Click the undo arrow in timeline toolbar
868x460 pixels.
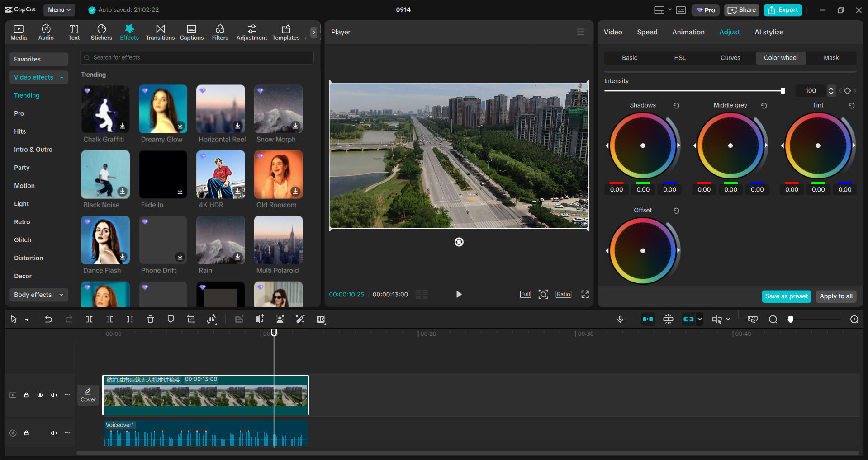point(48,319)
